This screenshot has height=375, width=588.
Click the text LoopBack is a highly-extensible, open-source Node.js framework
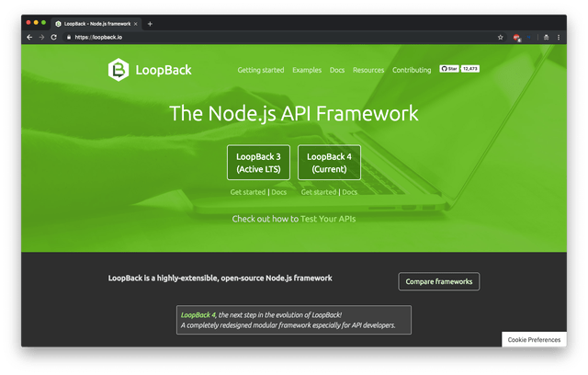[x=220, y=278]
